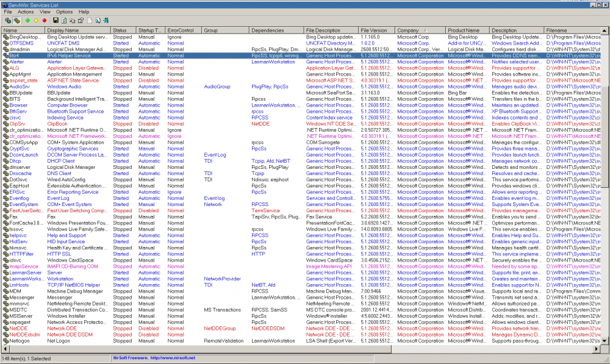The height and width of the screenshot is (364, 610).
Task: Refresh the services list from toolbar
Action: pos(64,20)
